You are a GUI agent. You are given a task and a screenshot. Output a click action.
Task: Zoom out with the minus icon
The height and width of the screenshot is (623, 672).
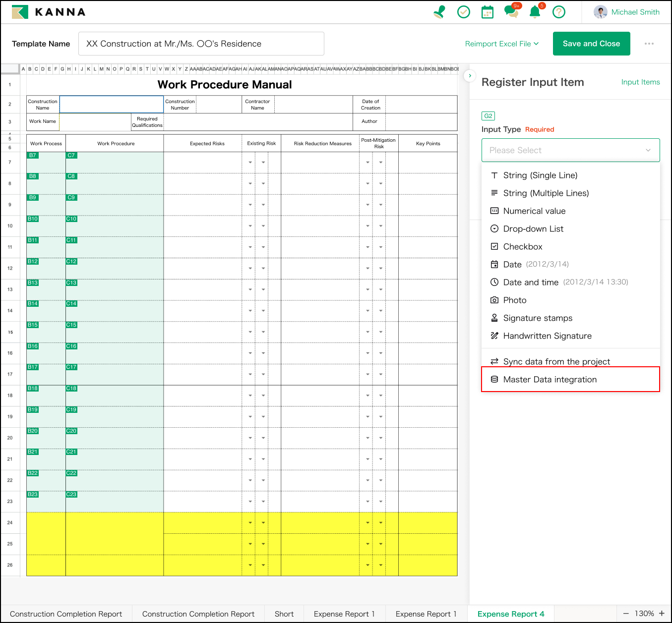[626, 614]
